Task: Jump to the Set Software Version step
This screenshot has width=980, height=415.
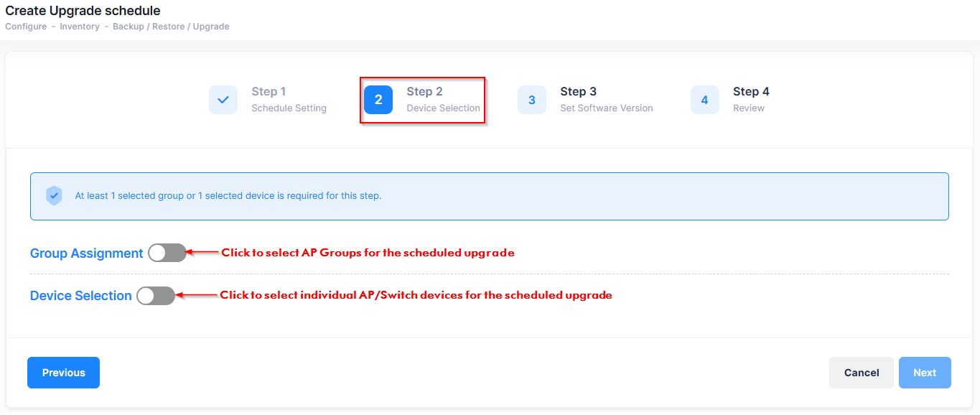Action: tap(607, 108)
